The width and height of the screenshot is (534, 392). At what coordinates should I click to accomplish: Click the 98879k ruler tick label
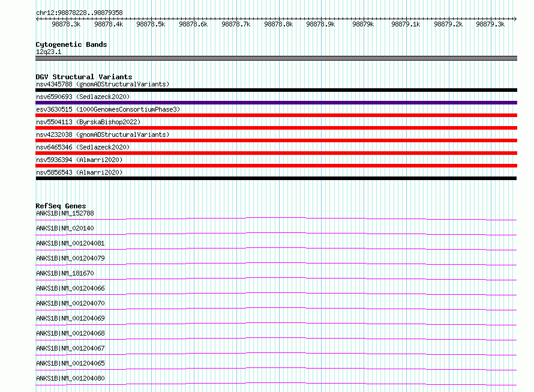(x=363, y=24)
